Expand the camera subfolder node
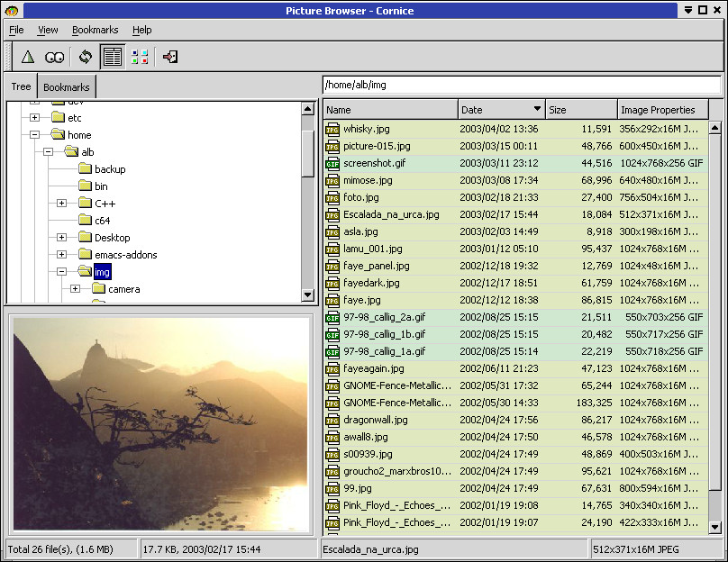This screenshot has height=562, width=728. 75,289
